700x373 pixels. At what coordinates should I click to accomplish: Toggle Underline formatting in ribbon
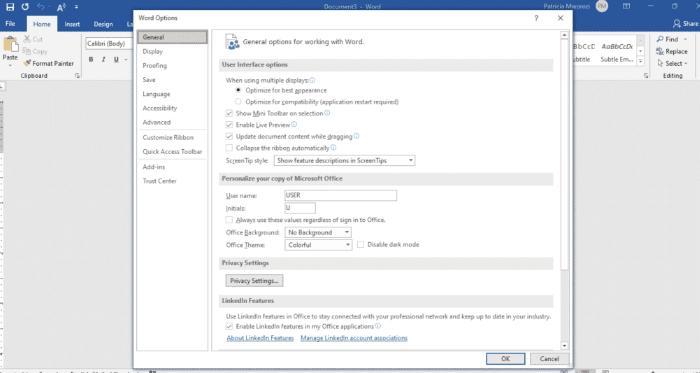116,59
